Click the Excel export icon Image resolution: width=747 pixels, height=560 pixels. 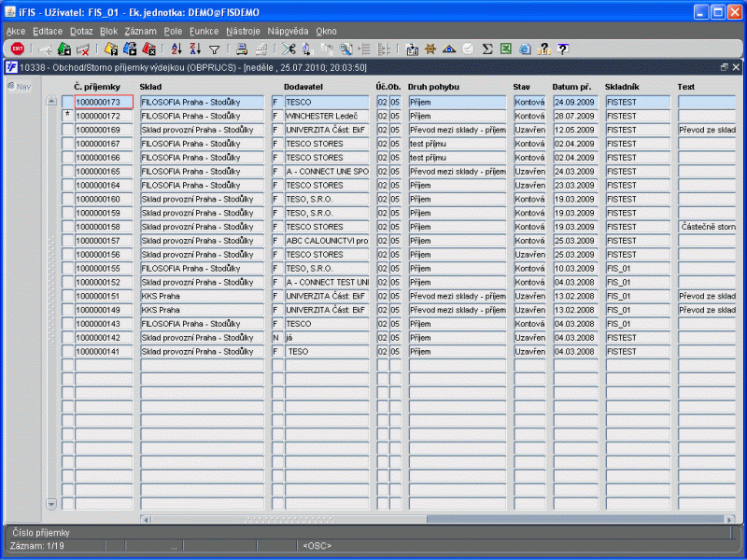coord(506,49)
